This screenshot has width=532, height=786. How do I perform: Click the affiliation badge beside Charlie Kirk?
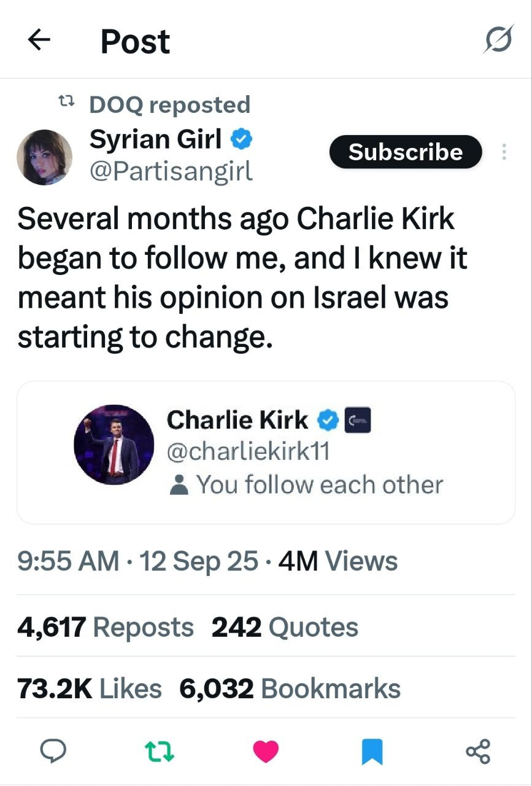coord(357,421)
